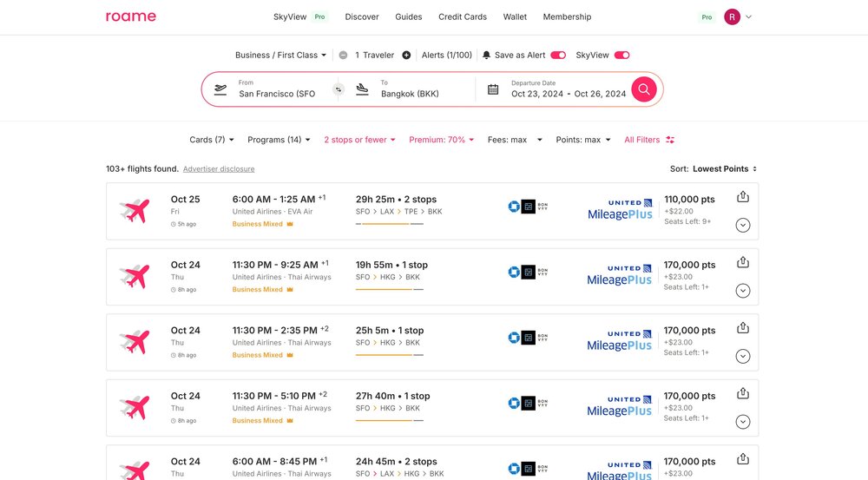Screen dimensions: 868x480
Task: Open Business / First Class cabin dropdown
Action: 280,56
